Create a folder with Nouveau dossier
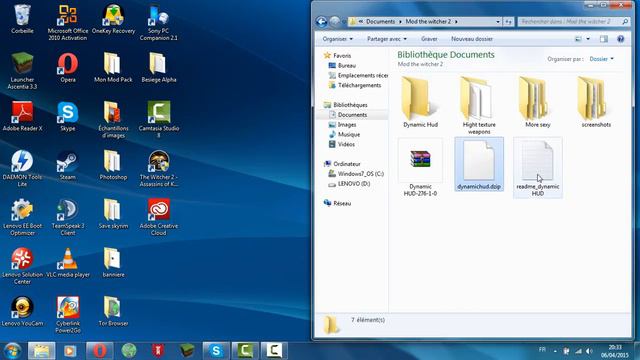 click(x=472, y=39)
